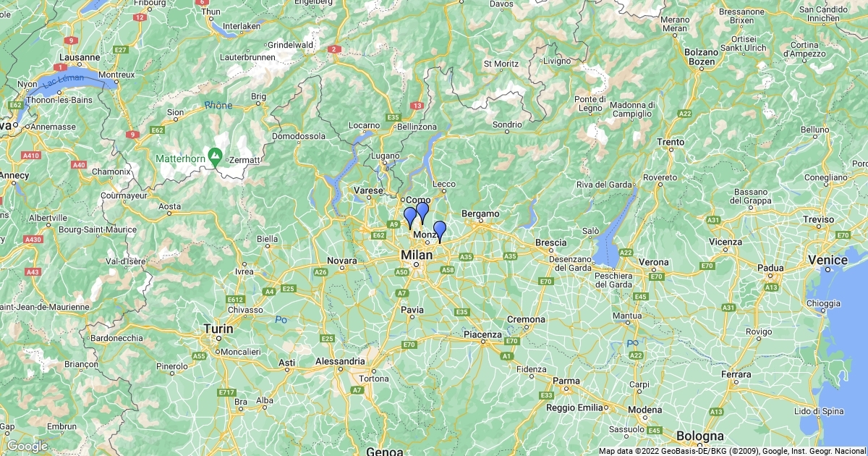Click the Bergamo city label
The image size is (868, 456).
[480, 214]
